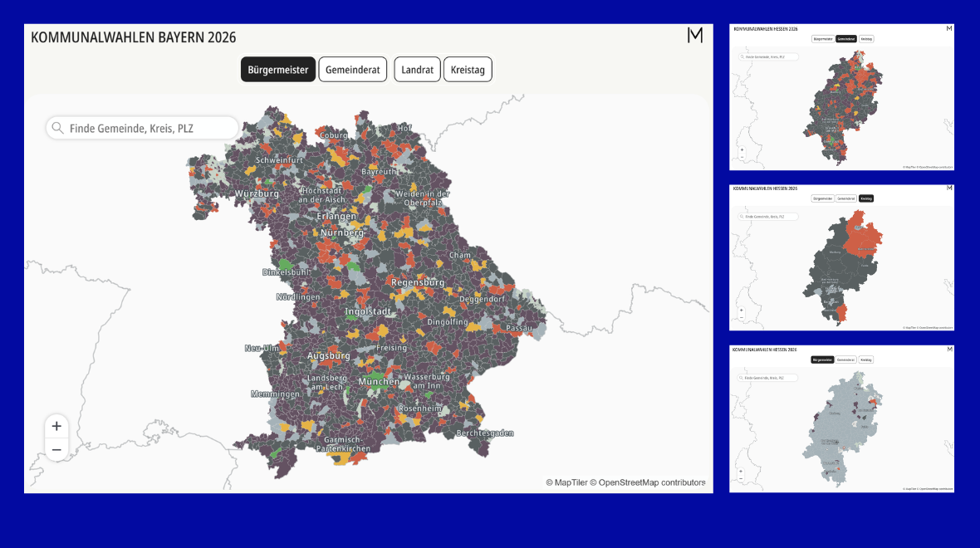Open the Landrat results tab
Viewport: 980px width, 548px height.
pyautogui.click(x=417, y=70)
